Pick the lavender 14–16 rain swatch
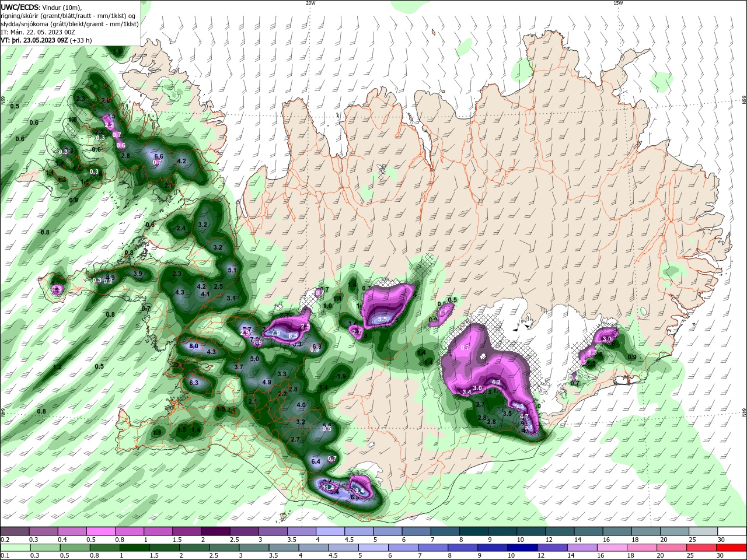The width and height of the screenshot is (747, 560). pos(582,547)
